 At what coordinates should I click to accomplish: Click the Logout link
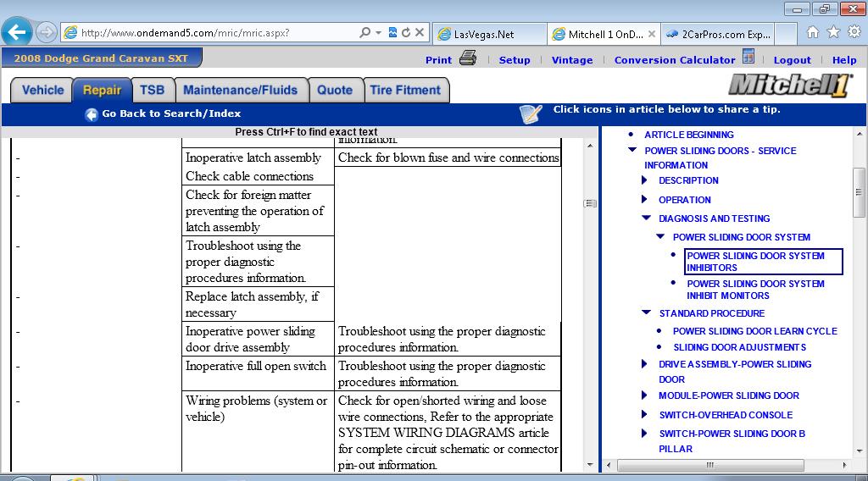click(x=792, y=60)
